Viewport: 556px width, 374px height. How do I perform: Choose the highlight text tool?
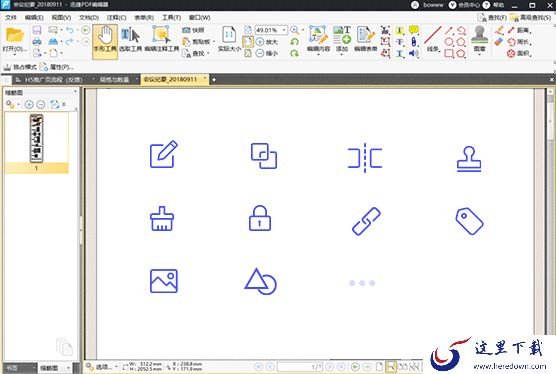click(x=400, y=30)
